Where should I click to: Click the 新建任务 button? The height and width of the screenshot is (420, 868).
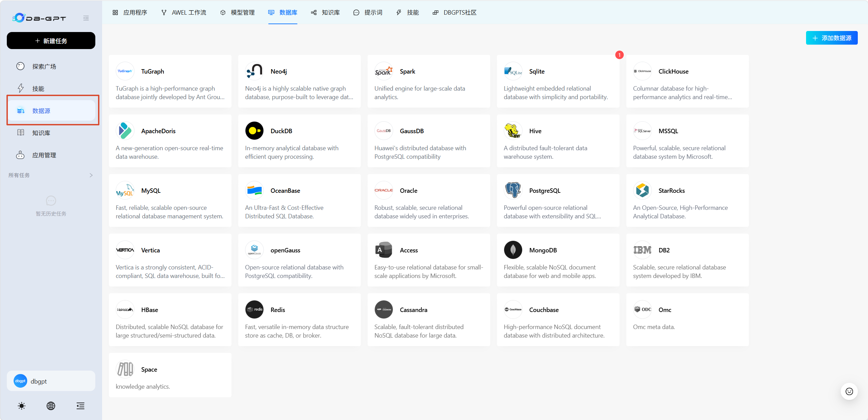point(51,41)
